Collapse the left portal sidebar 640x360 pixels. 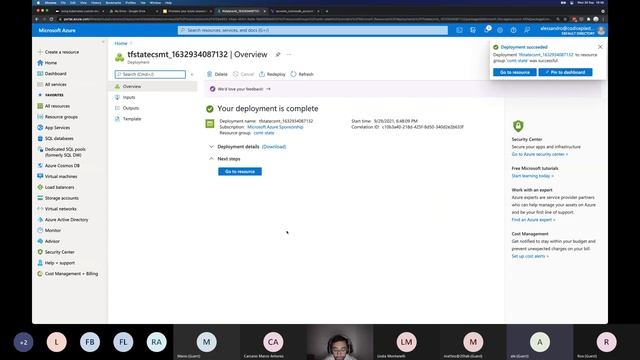(x=103, y=42)
